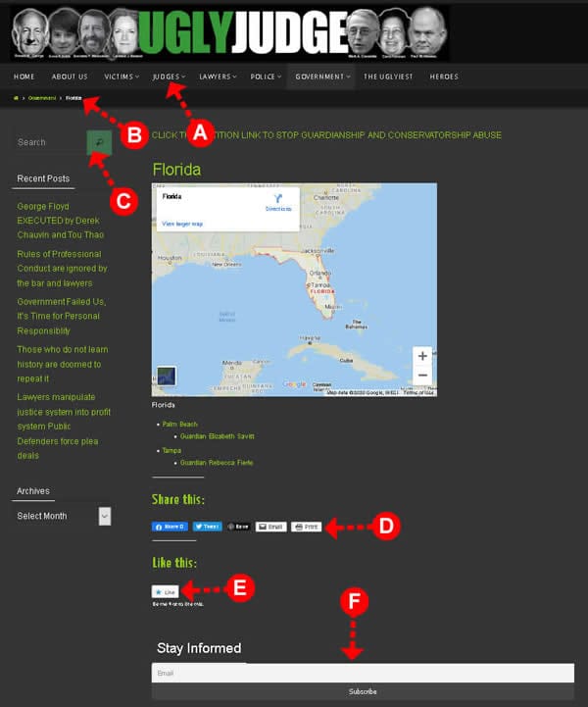Click the star Like button

coord(164,592)
